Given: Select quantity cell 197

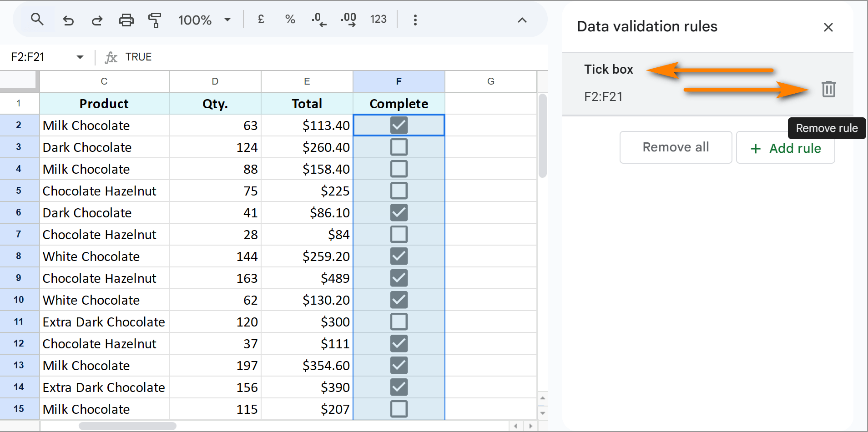Looking at the screenshot, I should click(x=215, y=365).
